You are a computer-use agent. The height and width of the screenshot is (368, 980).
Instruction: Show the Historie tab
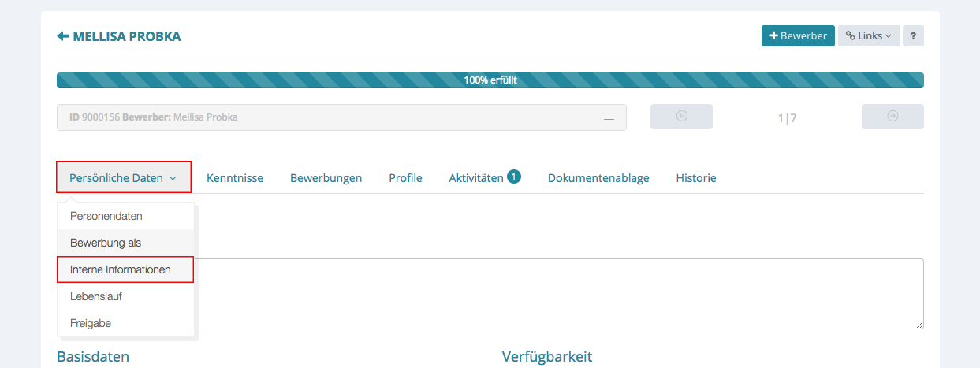[696, 178]
